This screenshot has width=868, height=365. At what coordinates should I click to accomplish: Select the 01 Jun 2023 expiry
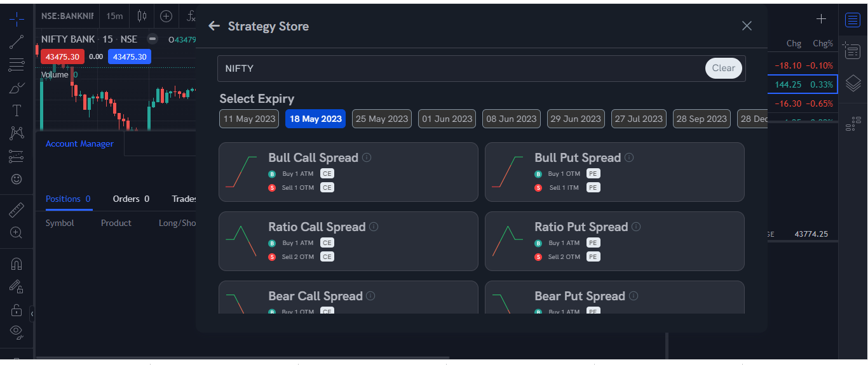click(x=447, y=119)
